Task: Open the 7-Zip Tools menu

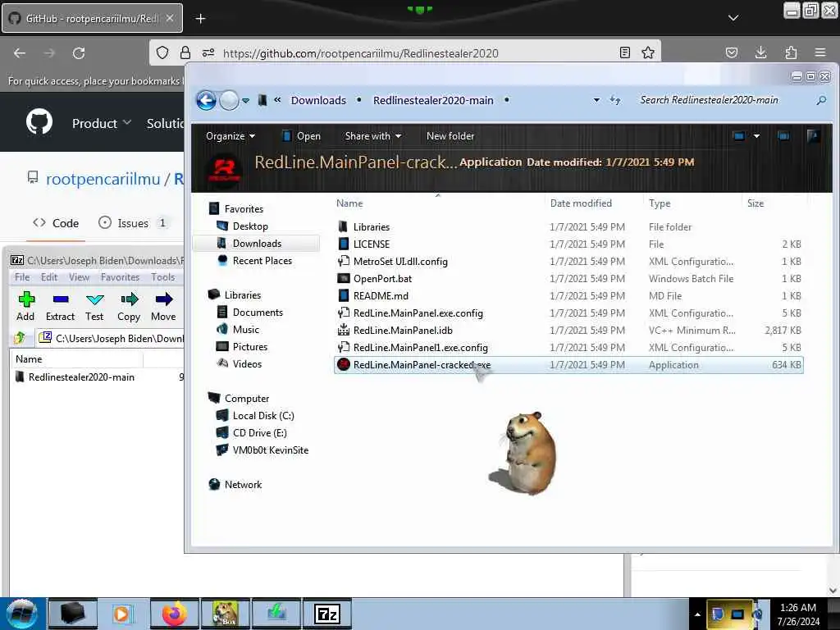Action: pos(163,277)
